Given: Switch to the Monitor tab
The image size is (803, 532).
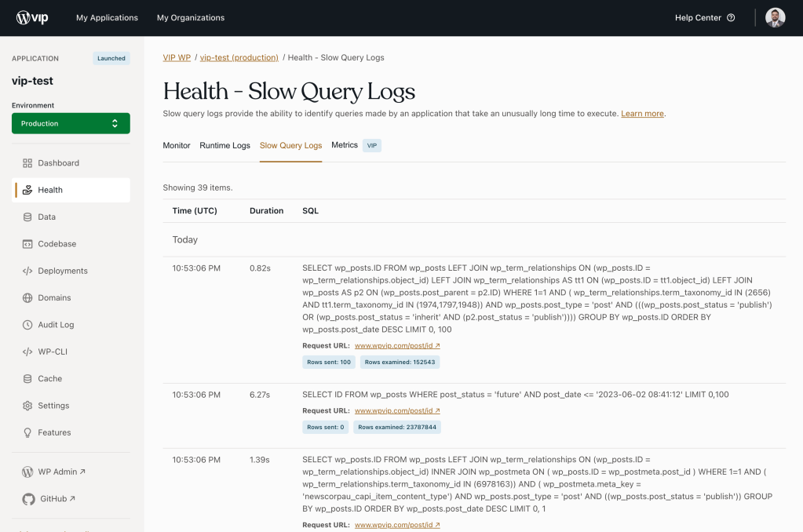Looking at the screenshot, I should tap(177, 145).
